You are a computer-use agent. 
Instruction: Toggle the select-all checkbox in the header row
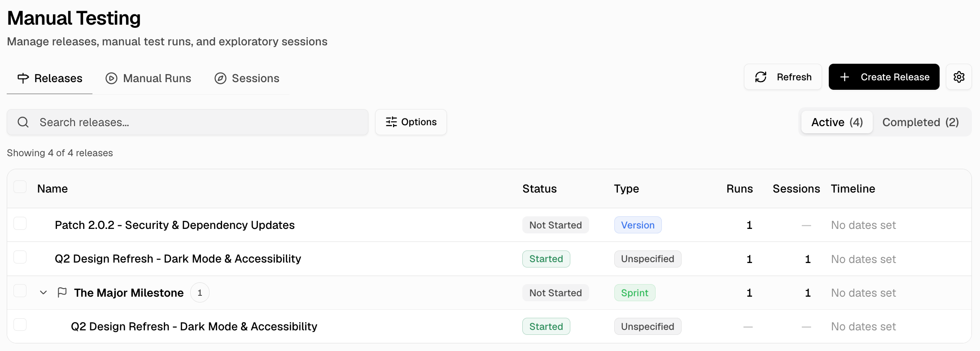coord(20,187)
